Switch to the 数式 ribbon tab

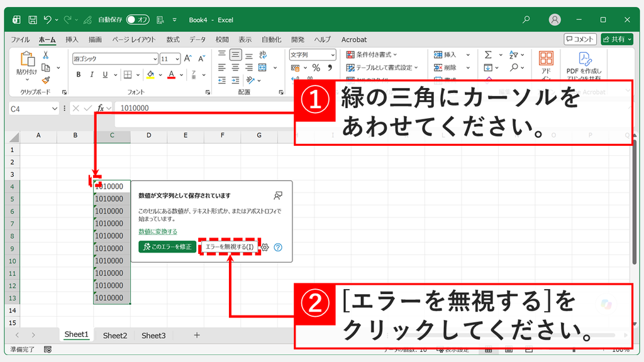point(173,40)
